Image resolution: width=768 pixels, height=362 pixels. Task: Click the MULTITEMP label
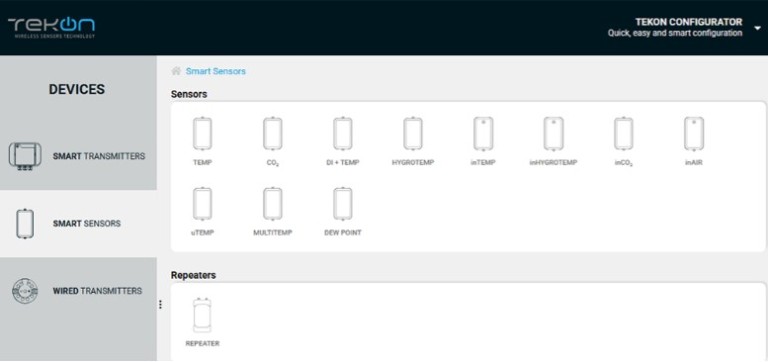pyautogui.click(x=272, y=233)
